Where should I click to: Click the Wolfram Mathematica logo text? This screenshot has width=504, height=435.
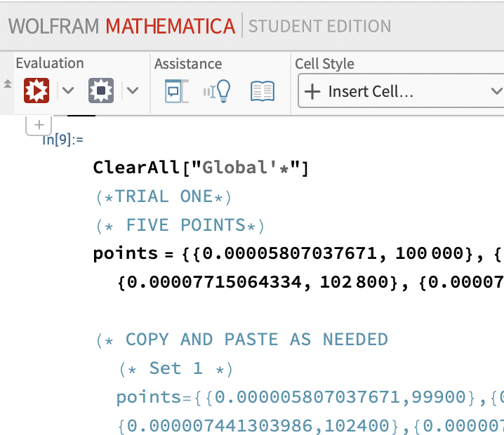[122, 27]
